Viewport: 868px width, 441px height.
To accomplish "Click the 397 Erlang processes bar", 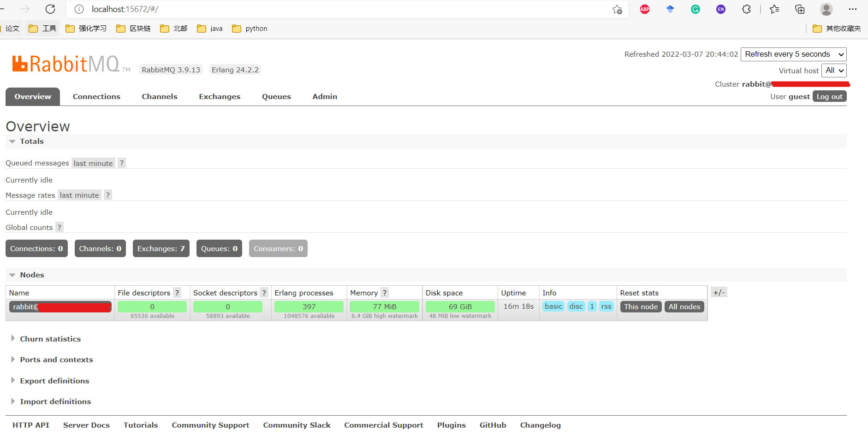I will pyautogui.click(x=309, y=306).
